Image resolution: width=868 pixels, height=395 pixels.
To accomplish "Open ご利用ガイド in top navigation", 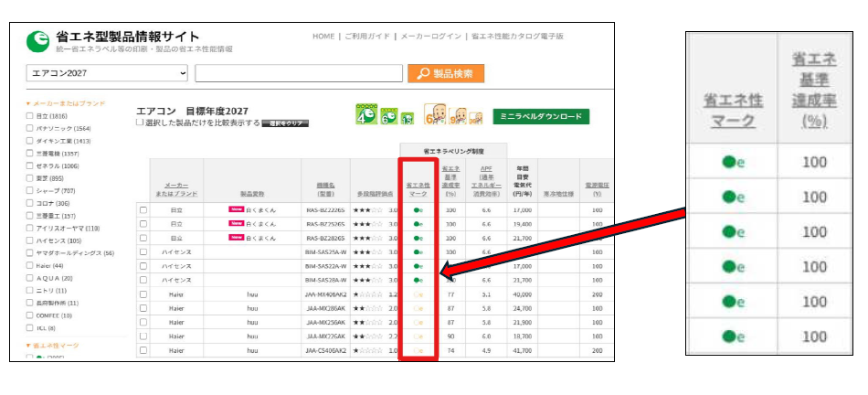I will tap(367, 37).
